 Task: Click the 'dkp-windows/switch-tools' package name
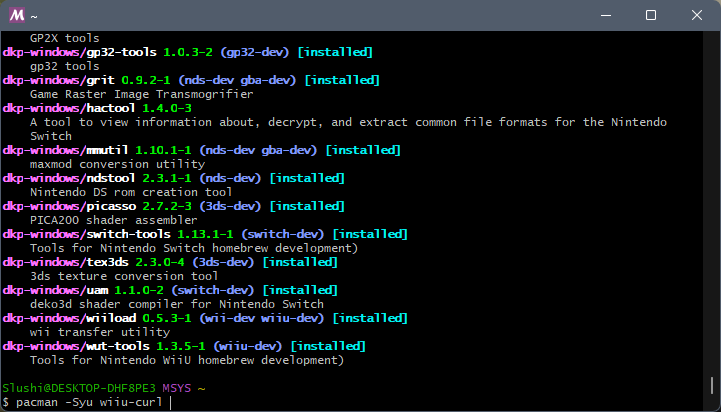point(86,234)
